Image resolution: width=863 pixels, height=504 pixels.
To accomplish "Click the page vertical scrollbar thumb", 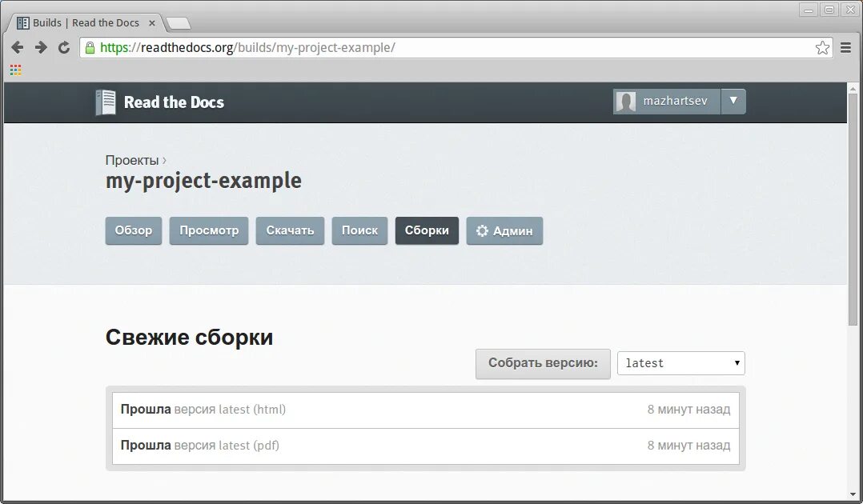I will click(853, 210).
